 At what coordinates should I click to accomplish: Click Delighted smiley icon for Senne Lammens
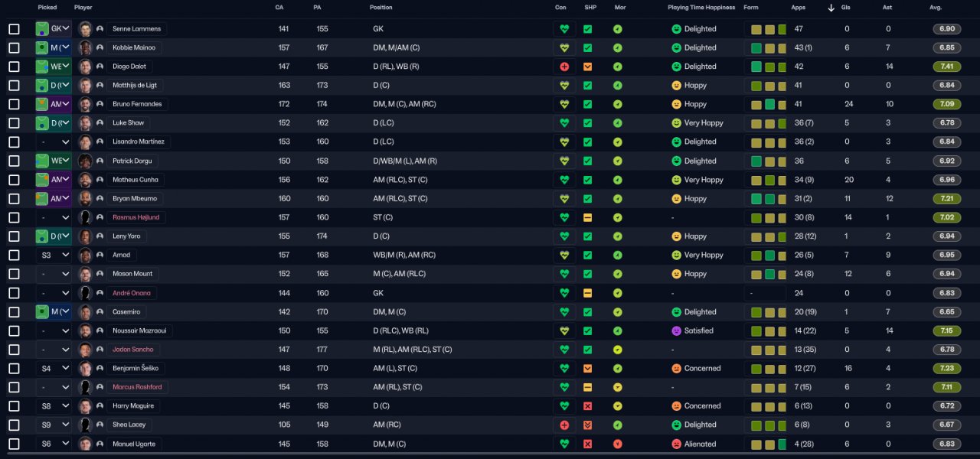(676, 29)
